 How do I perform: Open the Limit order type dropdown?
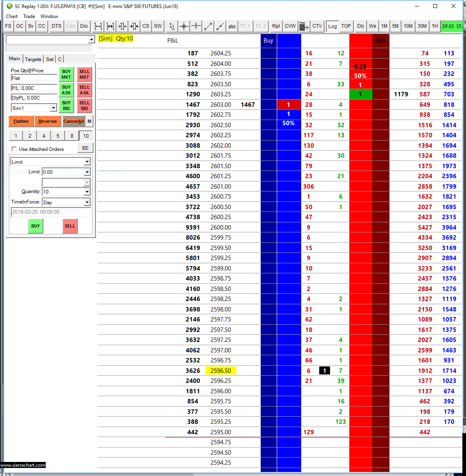(87, 162)
